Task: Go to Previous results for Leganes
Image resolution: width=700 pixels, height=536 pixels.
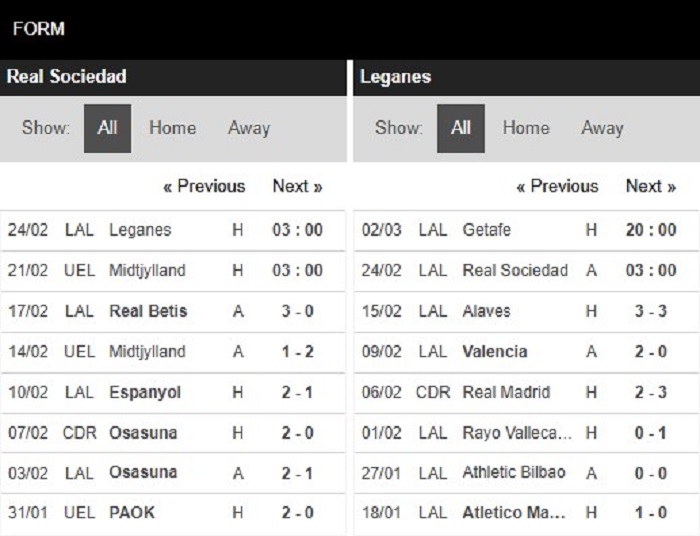Action: pyautogui.click(x=557, y=186)
